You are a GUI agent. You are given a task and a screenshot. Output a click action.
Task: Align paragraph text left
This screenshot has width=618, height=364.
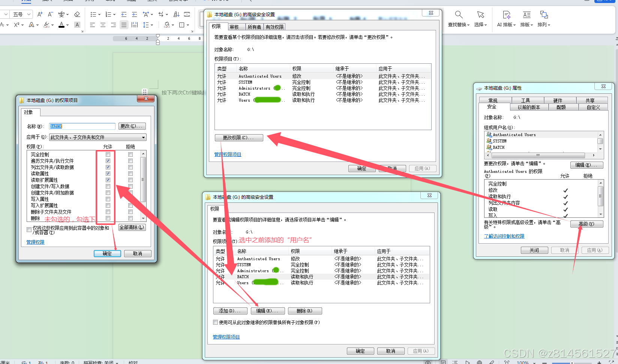tap(92, 25)
